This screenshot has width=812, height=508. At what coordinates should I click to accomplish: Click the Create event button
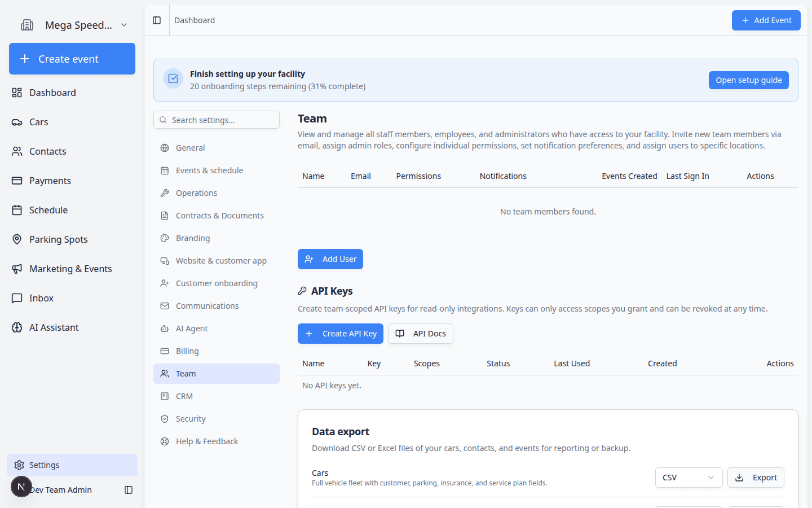[x=72, y=59]
